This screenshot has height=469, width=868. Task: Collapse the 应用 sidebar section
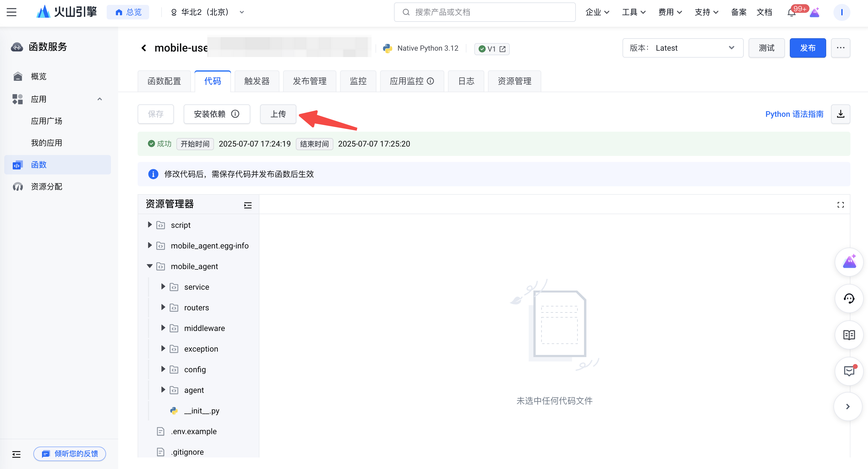[99, 99]
